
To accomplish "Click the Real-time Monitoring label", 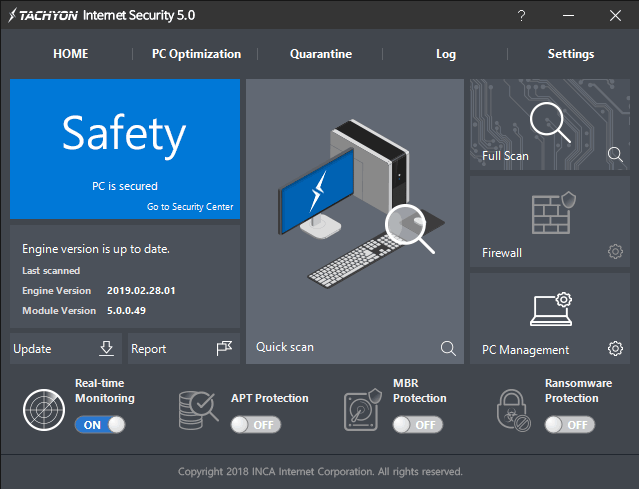I will pyautogui.click(x=105, y=390).
